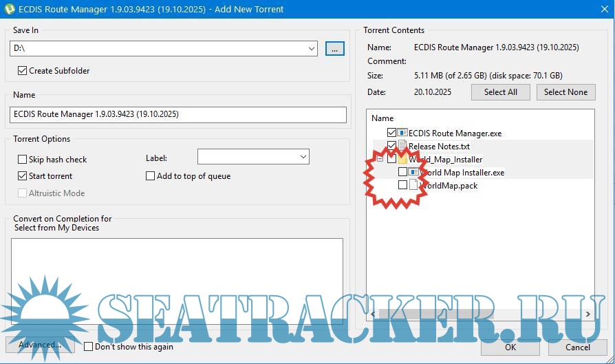Collapse the World_Map_Installer folder tree node

click(378, 159)
